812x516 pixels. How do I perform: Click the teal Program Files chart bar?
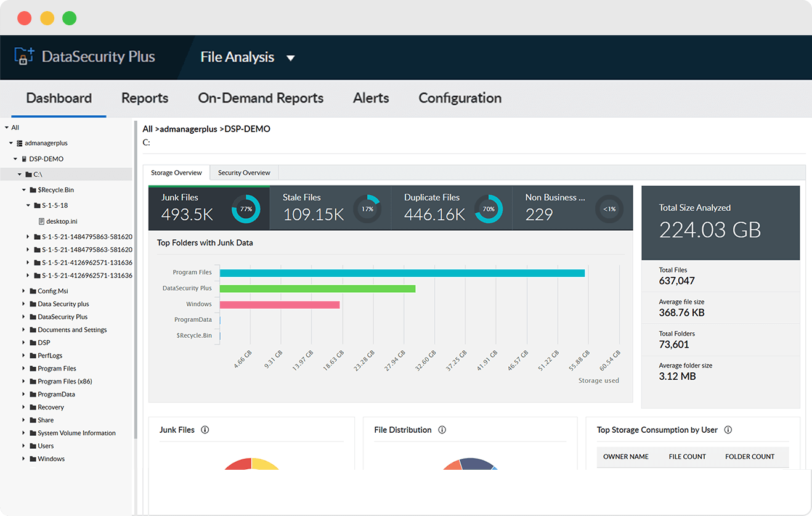402,273
